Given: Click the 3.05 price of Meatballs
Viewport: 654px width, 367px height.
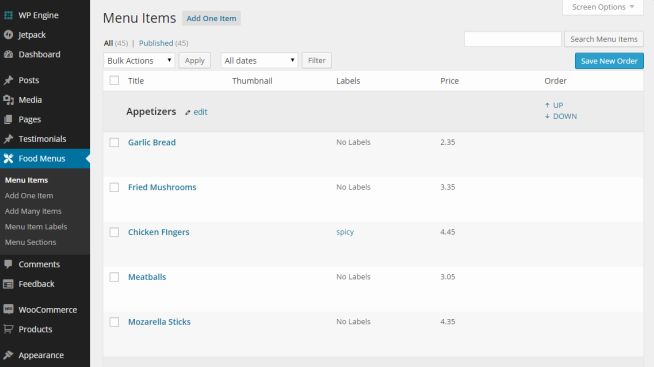Looking at the screenshot, I should [x=448, y=277].
